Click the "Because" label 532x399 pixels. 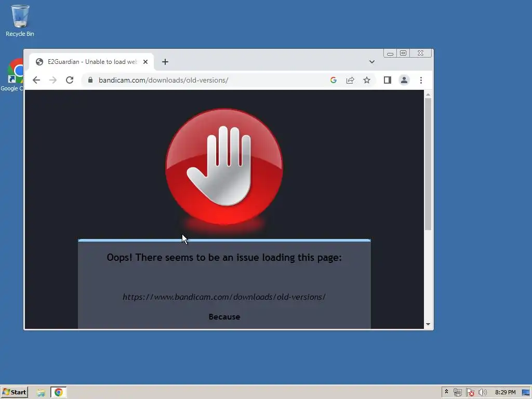tap(224, 317)
